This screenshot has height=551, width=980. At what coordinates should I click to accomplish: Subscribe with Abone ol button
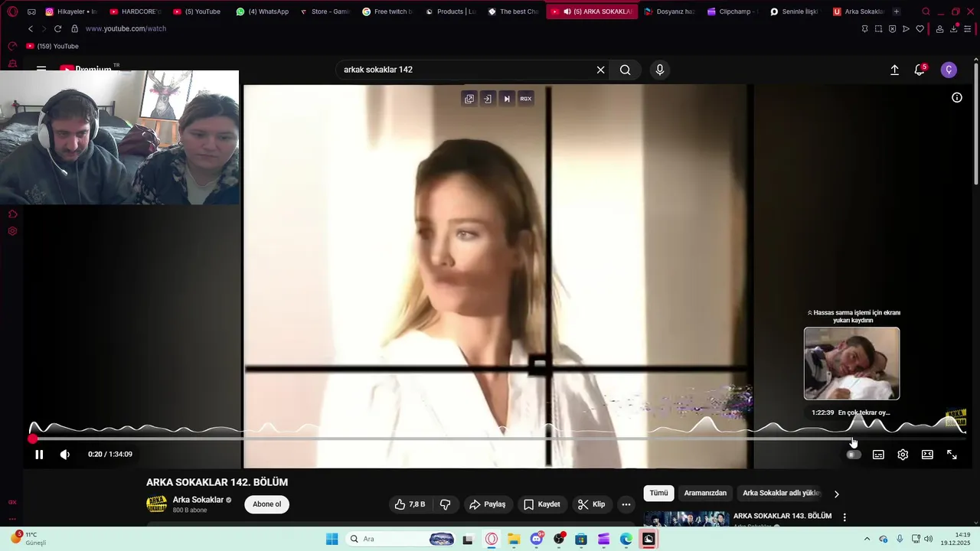pyautogui.click(x=267, y=504)
